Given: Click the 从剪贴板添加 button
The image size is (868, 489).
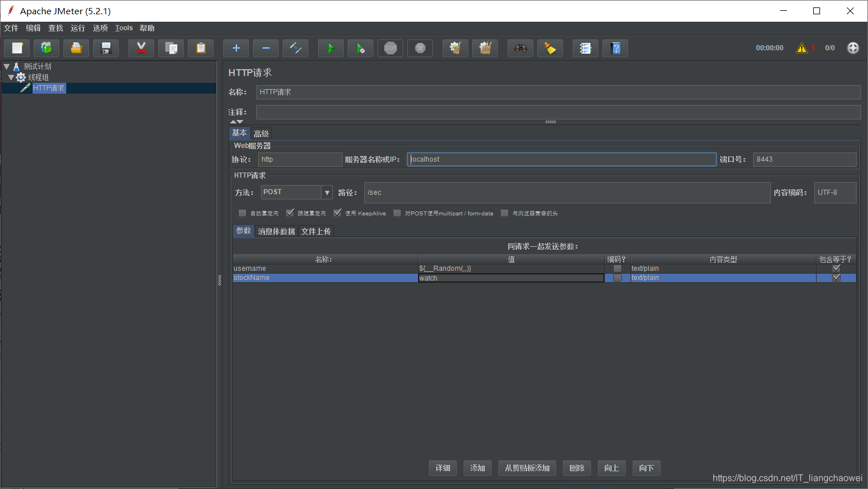Looking at the screenshot, I should [527, 468].
